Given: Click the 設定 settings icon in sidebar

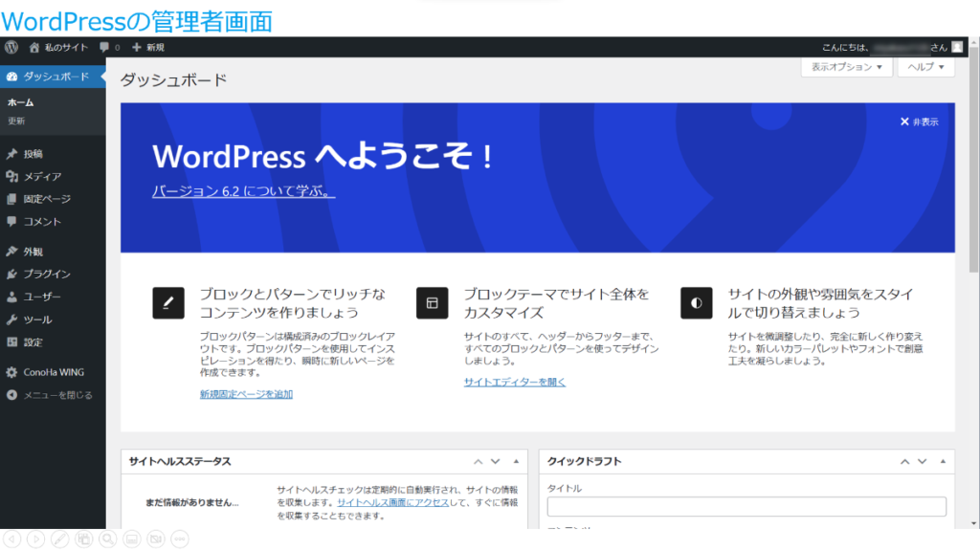Looking at the screenshot, I should tap(11, 342).
